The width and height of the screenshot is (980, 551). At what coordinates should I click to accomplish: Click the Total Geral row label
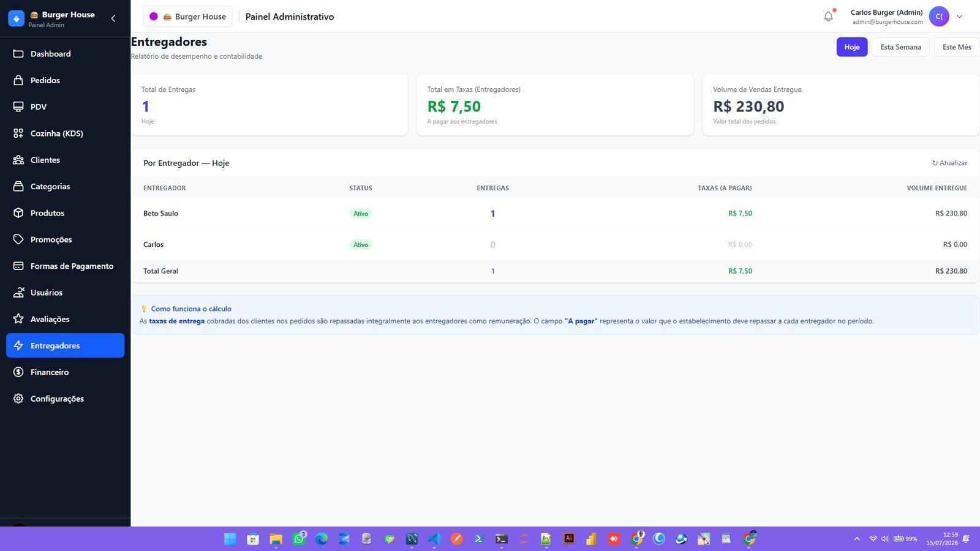160,271
